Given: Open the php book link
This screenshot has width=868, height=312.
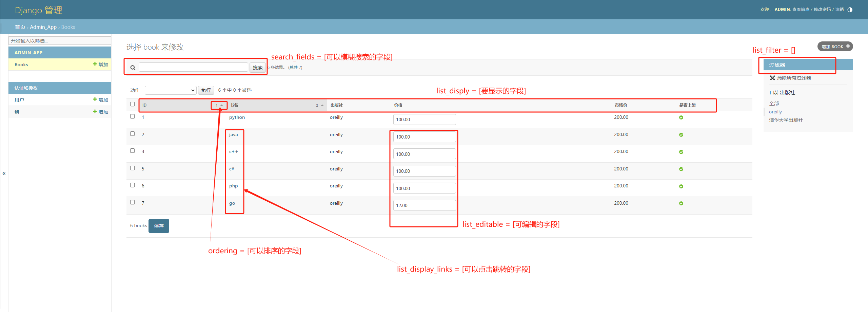Looking at the screenshot, I should click(233, 186).
